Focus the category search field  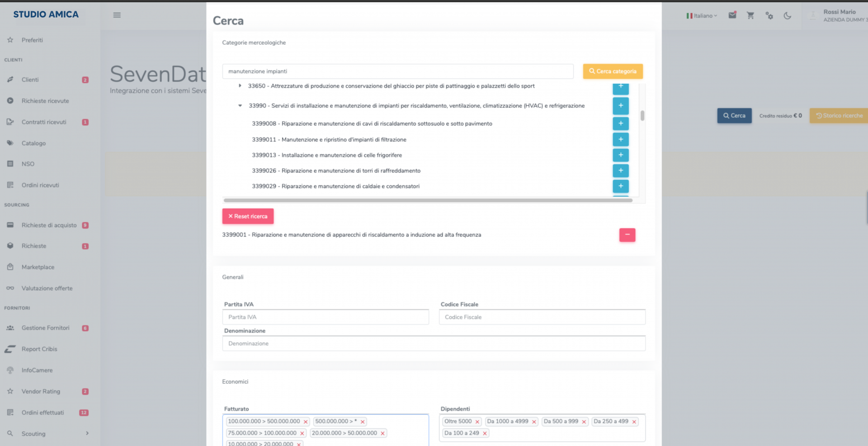pos(398,71)
